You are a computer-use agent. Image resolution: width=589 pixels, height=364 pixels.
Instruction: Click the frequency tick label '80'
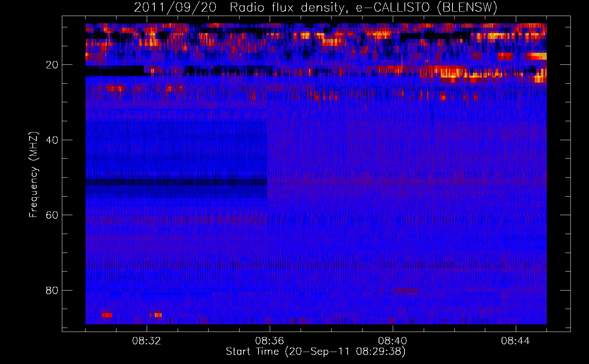(52, 290)
